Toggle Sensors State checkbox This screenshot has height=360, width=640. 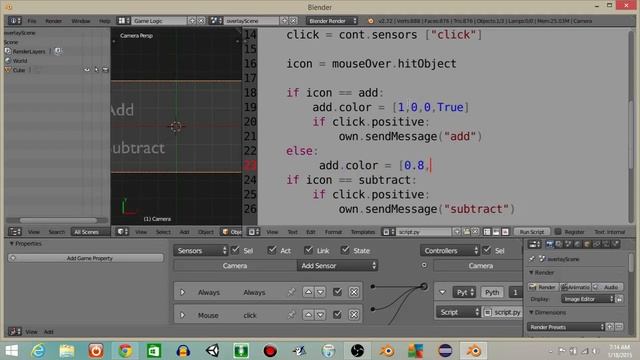tap(345, 250)
